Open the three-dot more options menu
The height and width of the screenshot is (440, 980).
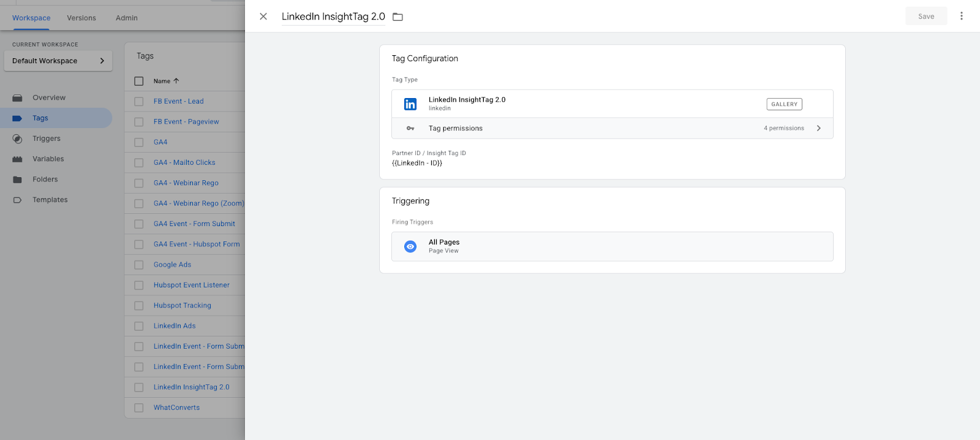click(961, 16)
